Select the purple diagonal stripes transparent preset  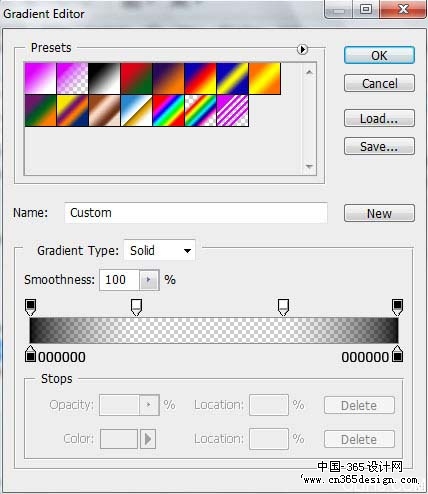(232, 110)
